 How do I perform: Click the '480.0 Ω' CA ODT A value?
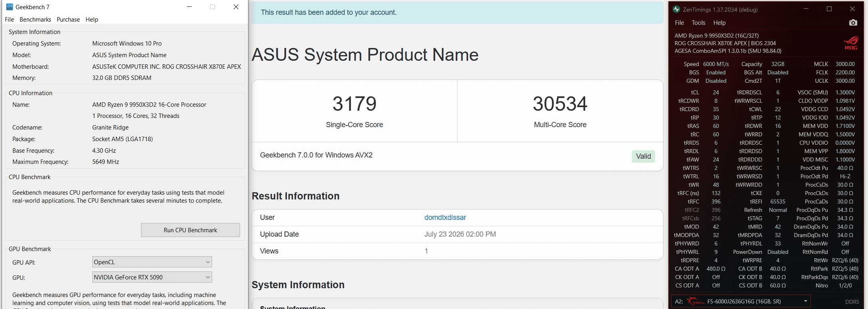(716, 269)
